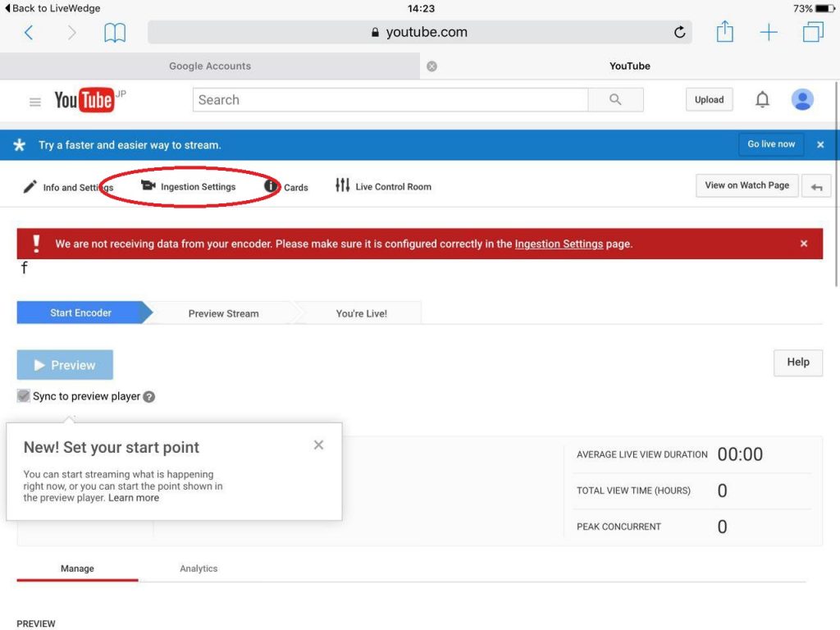Viewport: 840px width, 630px height.
Task: Click Learn more link in popup
Action: [x=134, y=498]
